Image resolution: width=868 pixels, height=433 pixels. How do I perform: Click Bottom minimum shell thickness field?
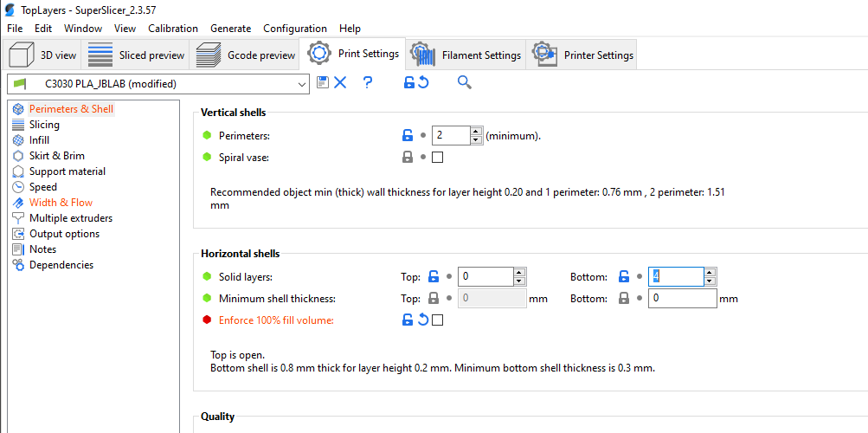click(x=683, y=299)
